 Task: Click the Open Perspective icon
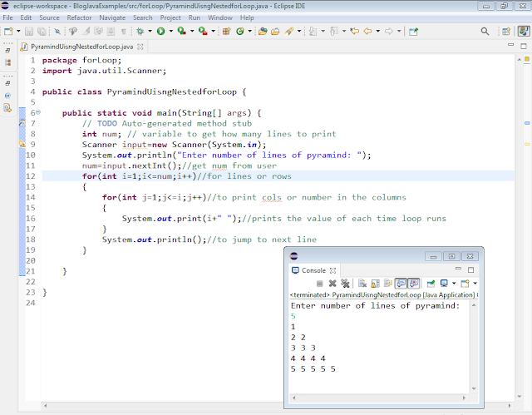(506, 32)
